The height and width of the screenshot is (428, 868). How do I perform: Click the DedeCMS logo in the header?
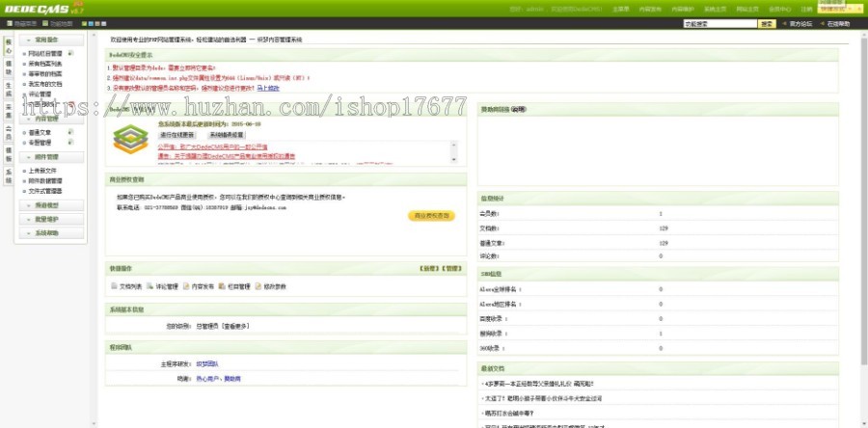pyautogui.click(x=43, y=9)
